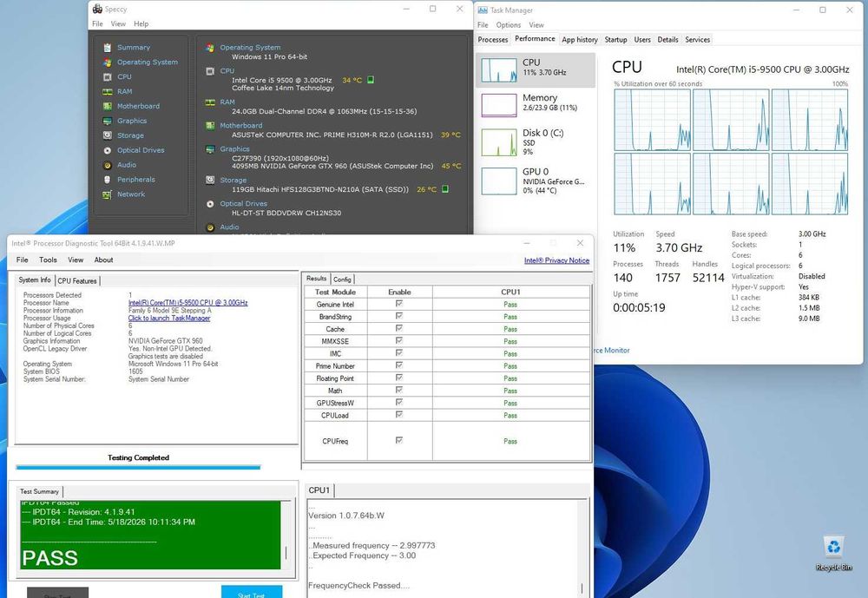Open Tools menu in Intel Diagnostic Tool
This screenshot has height=598, width=868.
[48, 260]
